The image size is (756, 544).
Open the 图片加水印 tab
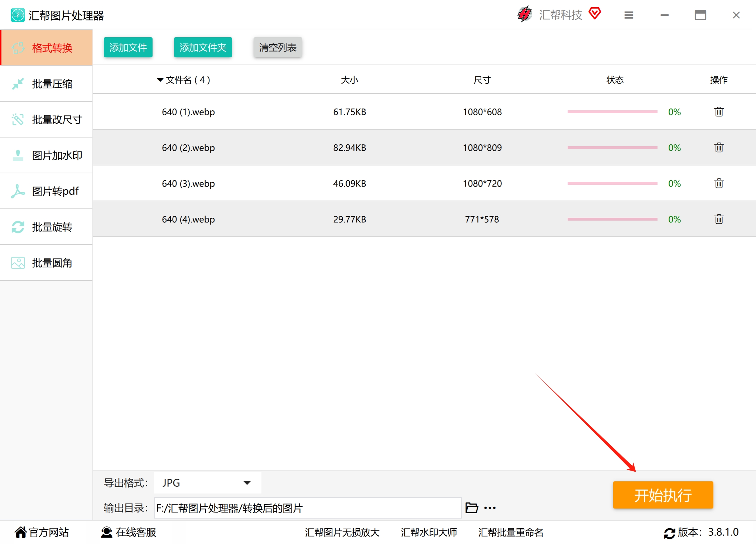click(47, 155)
